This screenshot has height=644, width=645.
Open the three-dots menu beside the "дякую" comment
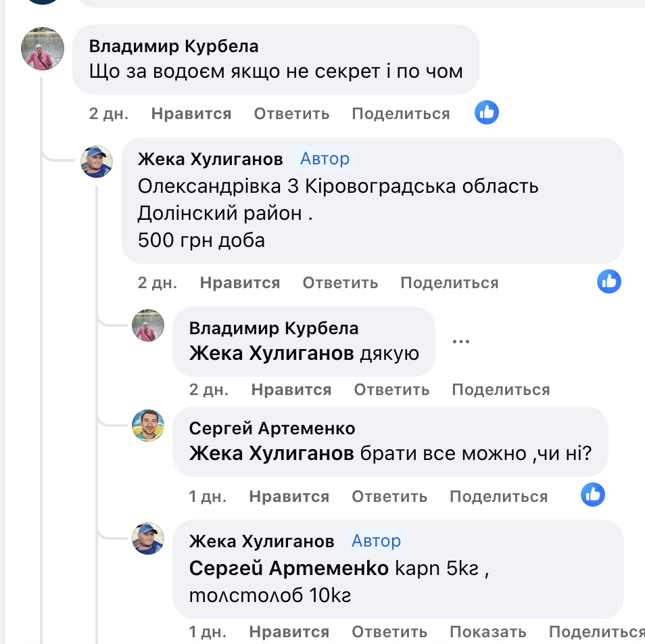tap(460, 341)
